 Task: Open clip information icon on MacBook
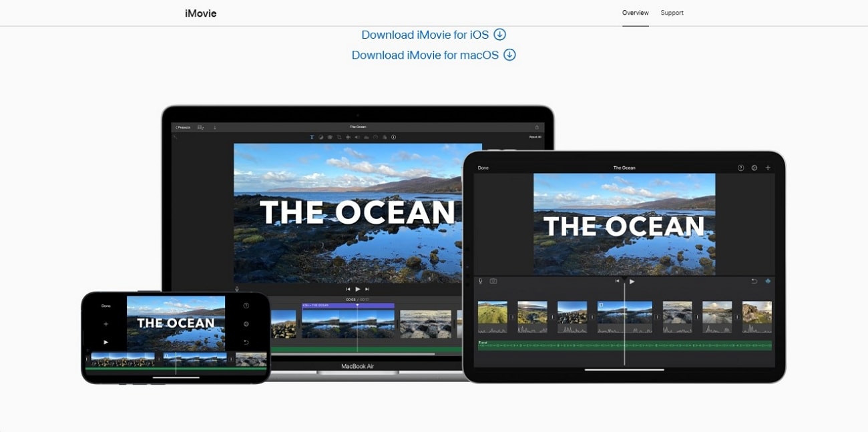point(393,137)
